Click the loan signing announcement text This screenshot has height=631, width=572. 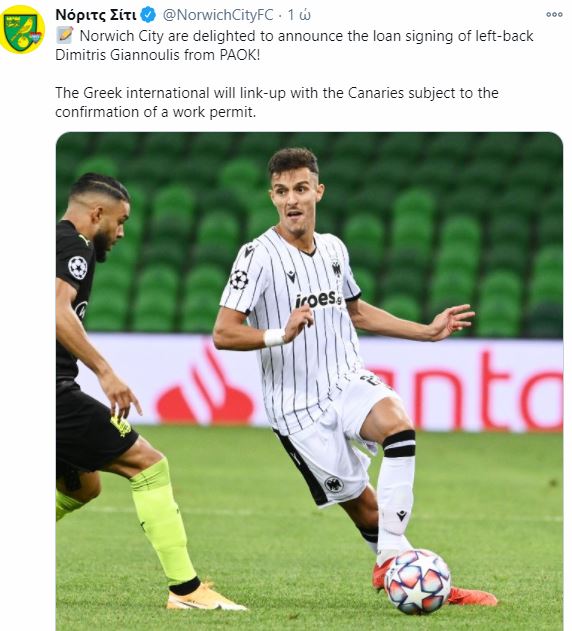tap(294, 45)
